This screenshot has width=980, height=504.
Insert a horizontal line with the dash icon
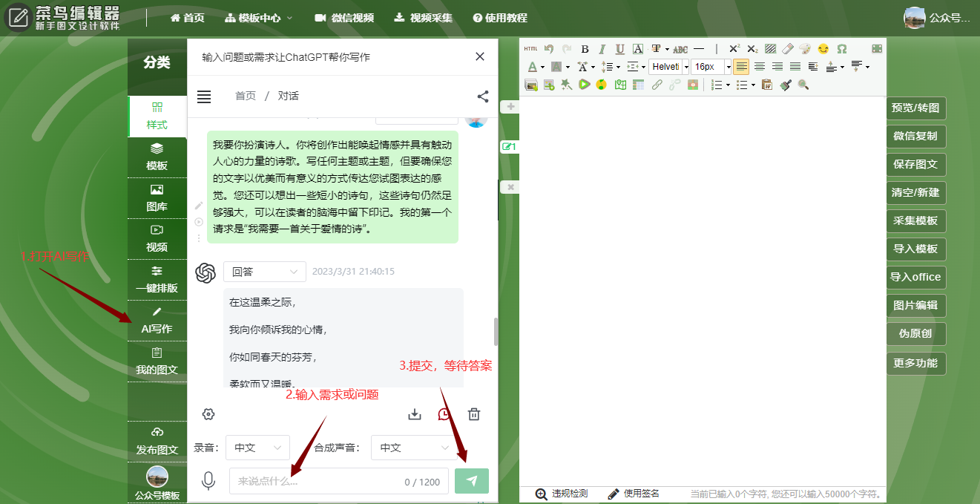pos(699,49)
